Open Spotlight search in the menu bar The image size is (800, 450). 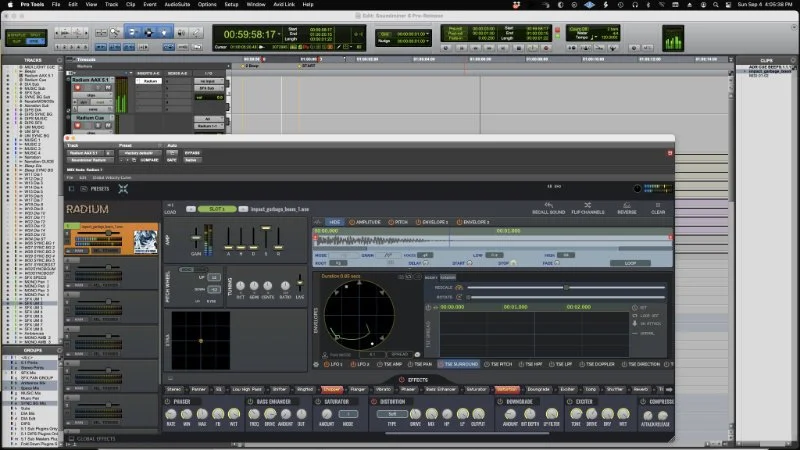click(x=716, y=5)
